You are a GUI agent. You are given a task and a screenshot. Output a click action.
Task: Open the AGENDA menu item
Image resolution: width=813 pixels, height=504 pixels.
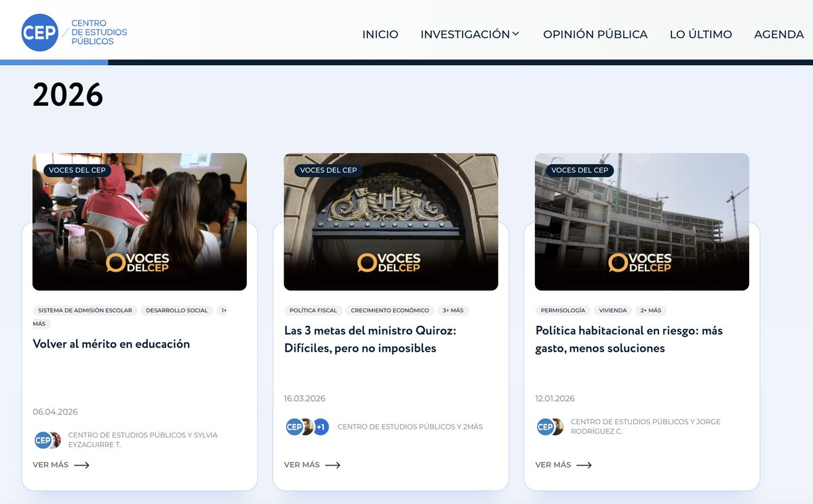pyautogui.click(x=779, y=34)
